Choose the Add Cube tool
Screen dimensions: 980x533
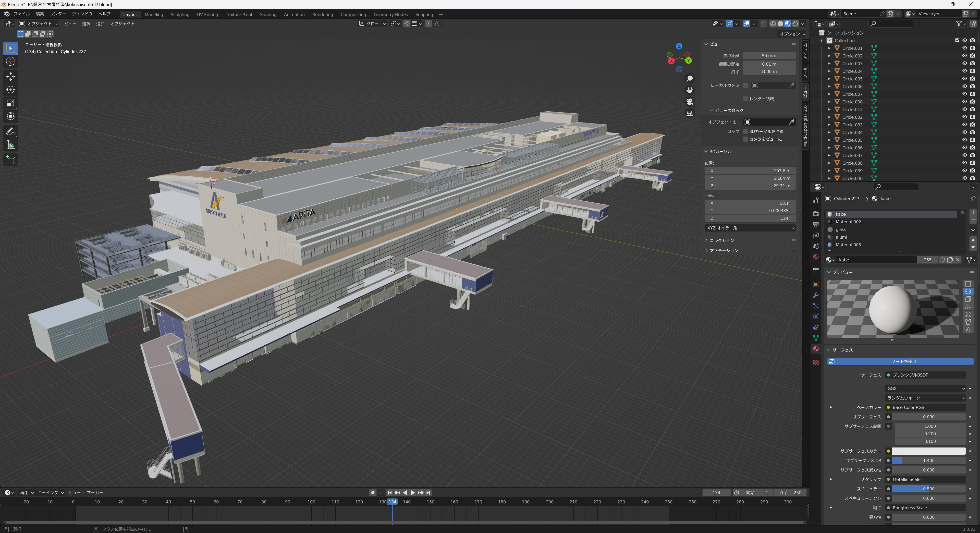(x=11, y=160)
